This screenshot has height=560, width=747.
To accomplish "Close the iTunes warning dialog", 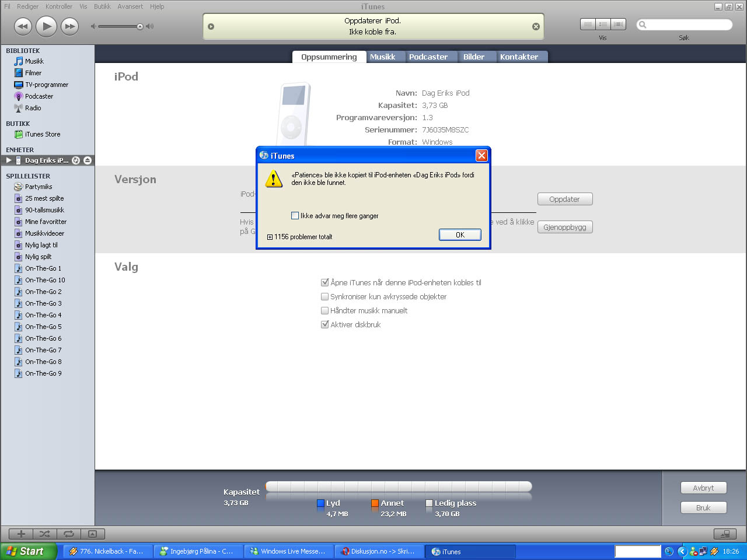I will pyautogui.click(x=481, y=155).
